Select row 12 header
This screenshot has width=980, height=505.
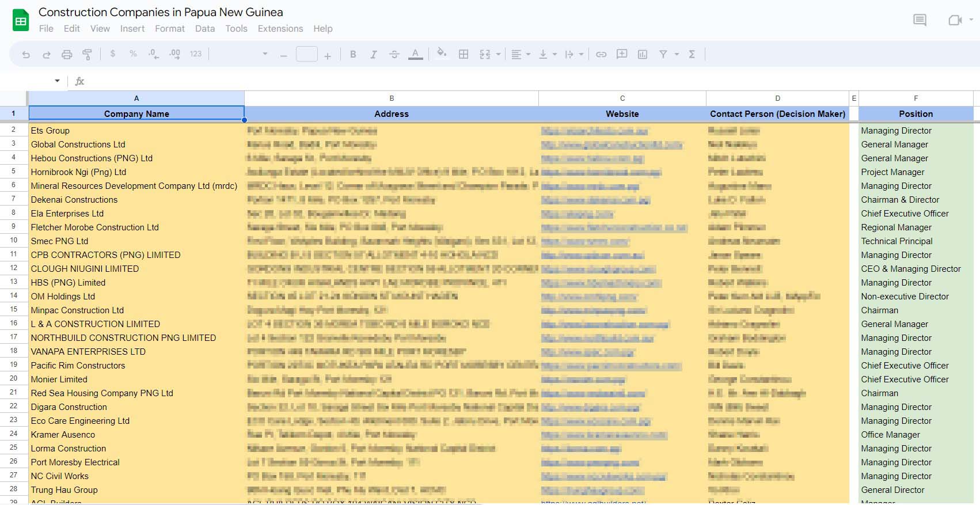(14, 268)
